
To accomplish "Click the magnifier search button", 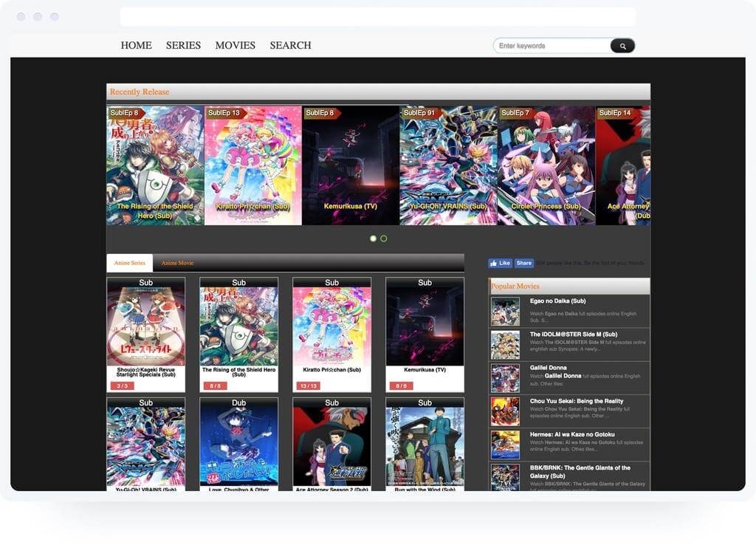I will pyautogui.click(x=622, y=46).
